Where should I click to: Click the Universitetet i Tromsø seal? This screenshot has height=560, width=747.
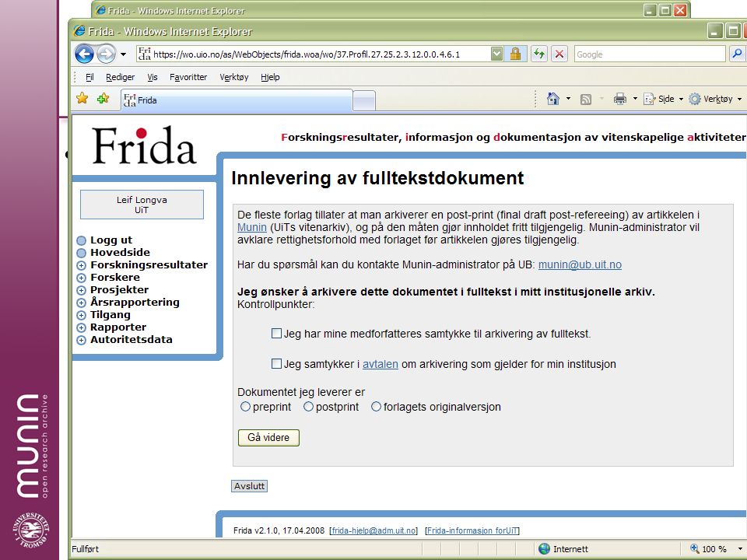(30, 530)
